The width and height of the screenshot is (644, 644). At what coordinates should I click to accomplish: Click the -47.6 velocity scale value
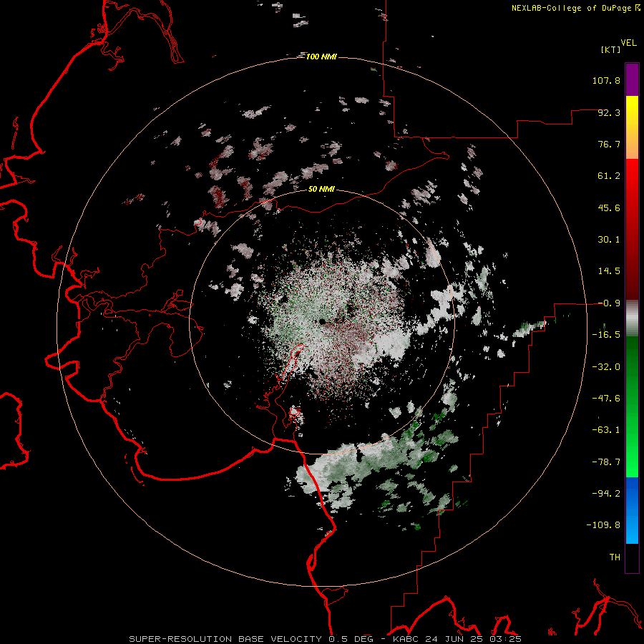606,399
